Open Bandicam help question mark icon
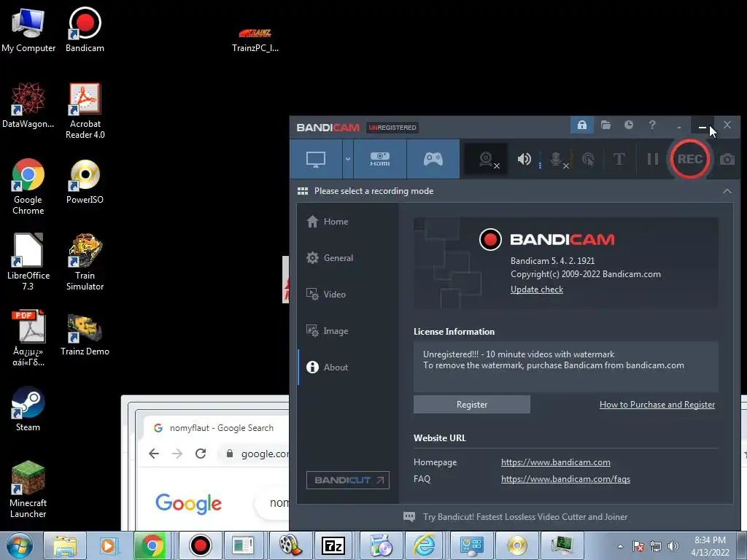The image size is (747, 560). click(652, 125)
